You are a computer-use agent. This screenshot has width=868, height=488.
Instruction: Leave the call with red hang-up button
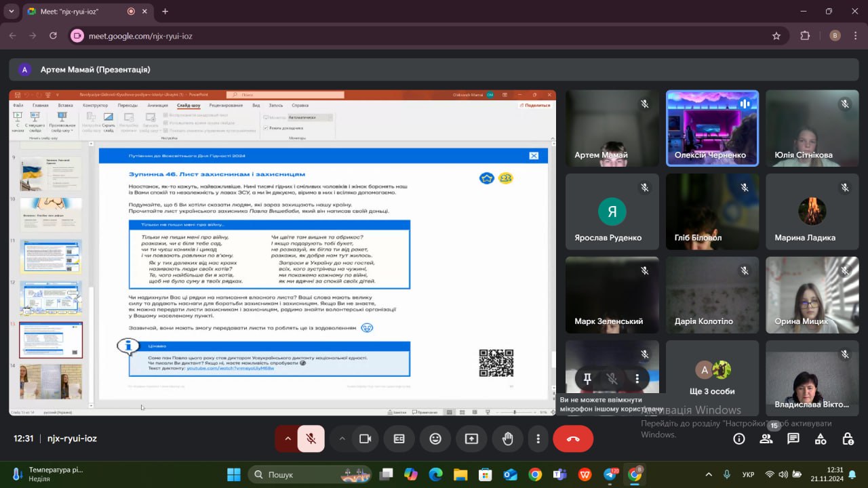573,439
